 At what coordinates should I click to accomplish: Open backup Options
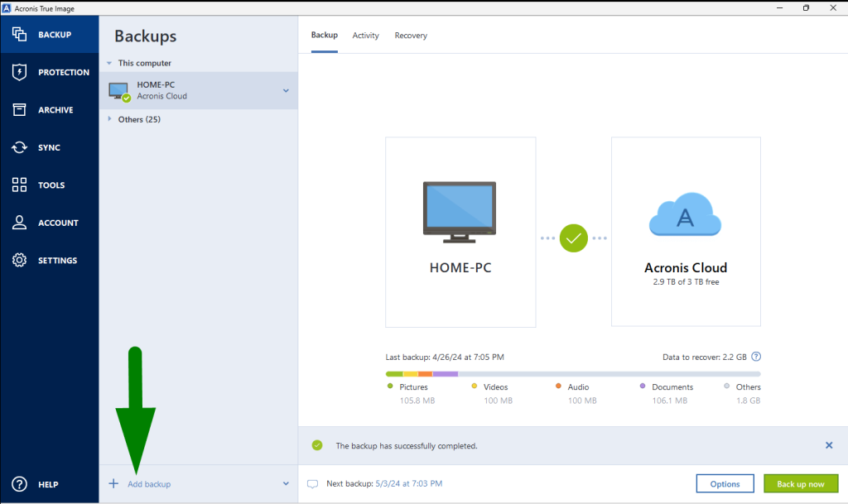[725, 483]
